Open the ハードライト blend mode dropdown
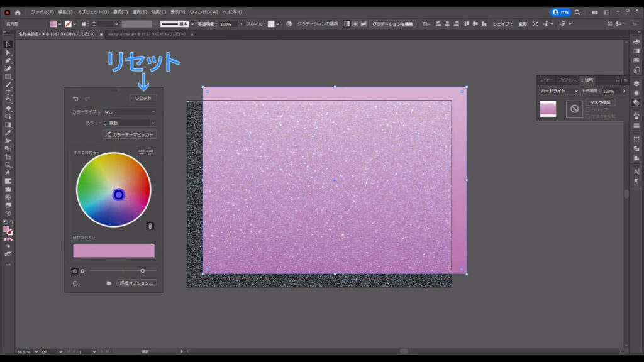 point(560,91)
